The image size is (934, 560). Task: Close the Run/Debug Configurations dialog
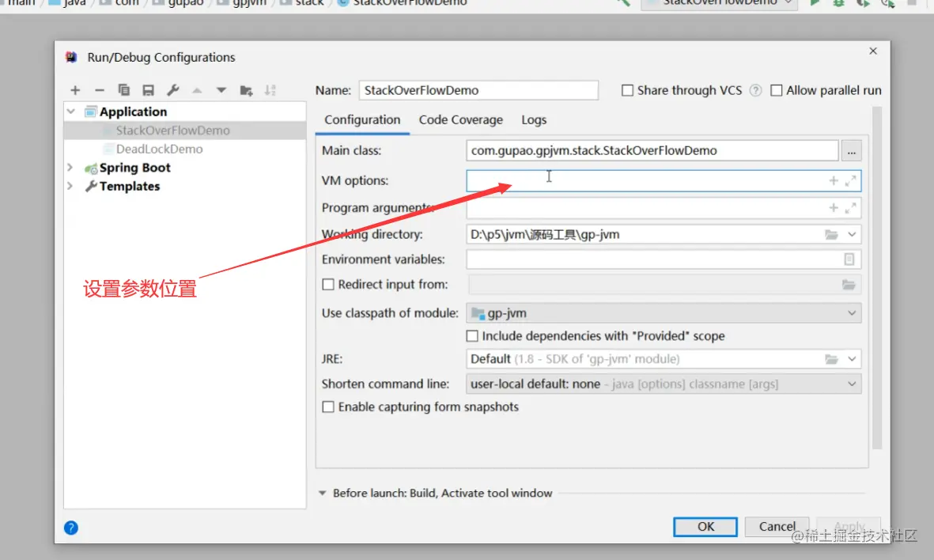pos(873,51)
